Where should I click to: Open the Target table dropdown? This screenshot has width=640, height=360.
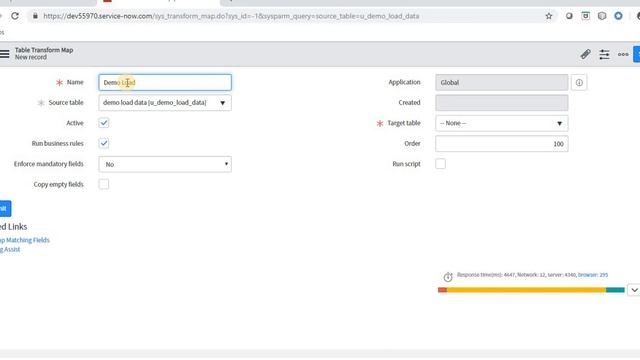point(502,123)
